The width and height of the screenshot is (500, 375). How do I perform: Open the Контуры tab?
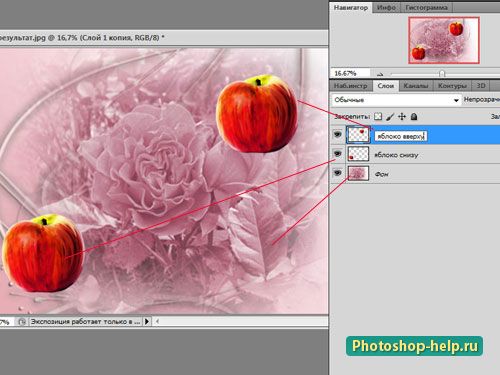point(452,86)
